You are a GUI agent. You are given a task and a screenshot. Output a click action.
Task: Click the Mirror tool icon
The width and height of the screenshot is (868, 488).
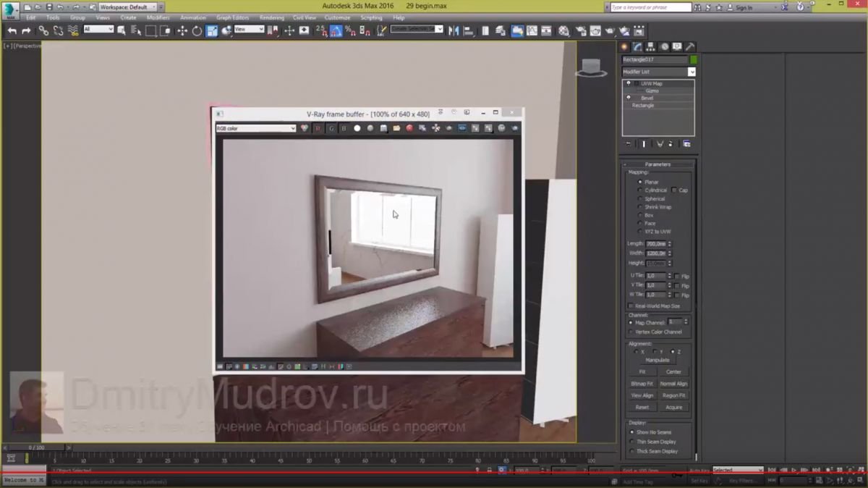[454, 30]
